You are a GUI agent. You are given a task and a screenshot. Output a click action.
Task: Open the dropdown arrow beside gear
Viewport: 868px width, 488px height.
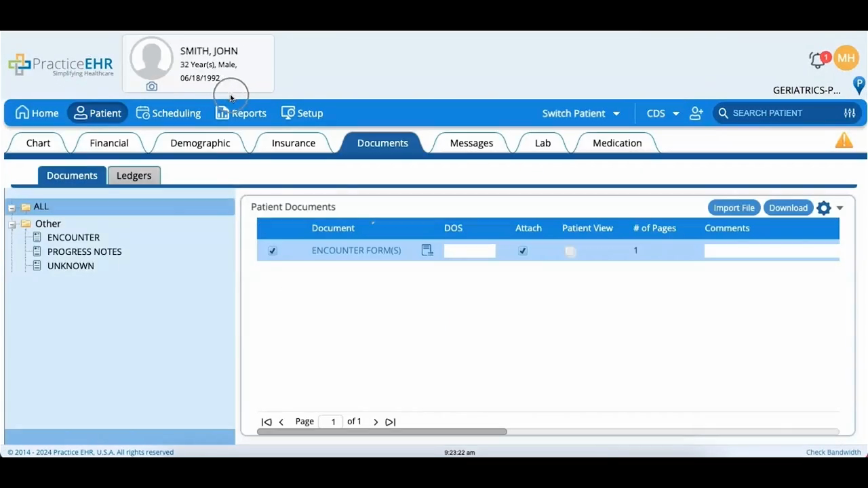(x=840, y=208)
